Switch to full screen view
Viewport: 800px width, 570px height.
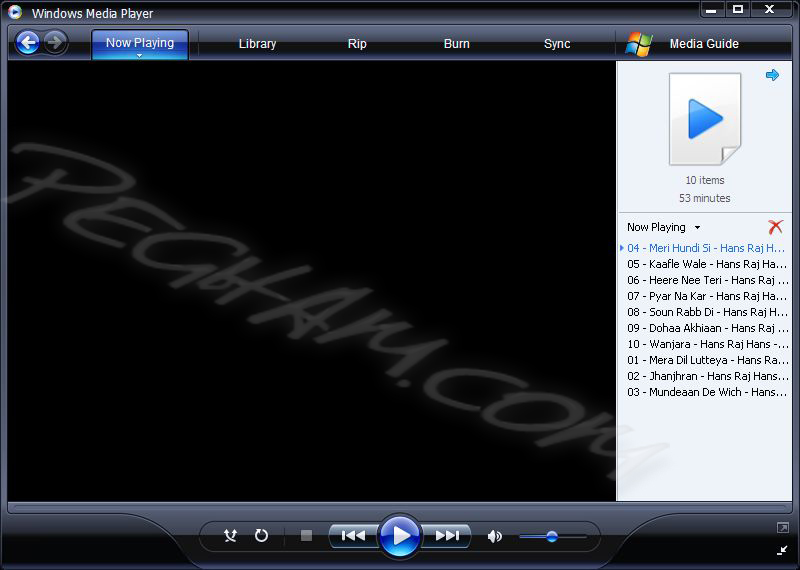click(x=782, y=528)
